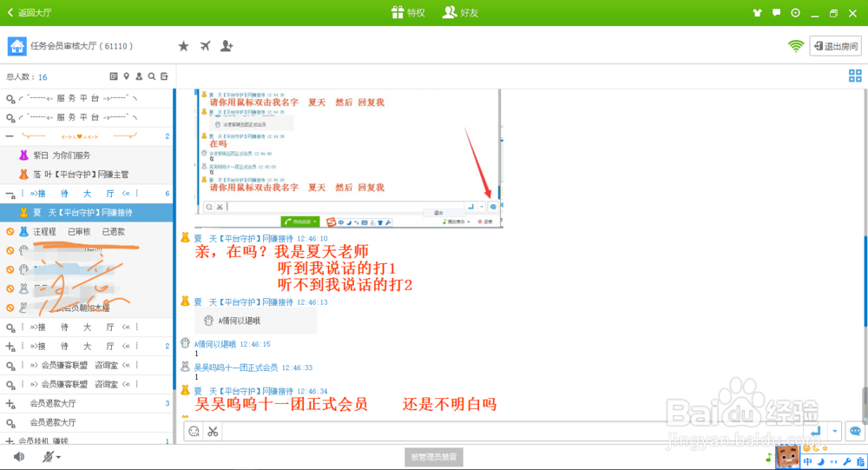The width and height of the screenshot is (868, 470).
Task: Go back via the 返回大厅 arrow
Action: (30, 13)
